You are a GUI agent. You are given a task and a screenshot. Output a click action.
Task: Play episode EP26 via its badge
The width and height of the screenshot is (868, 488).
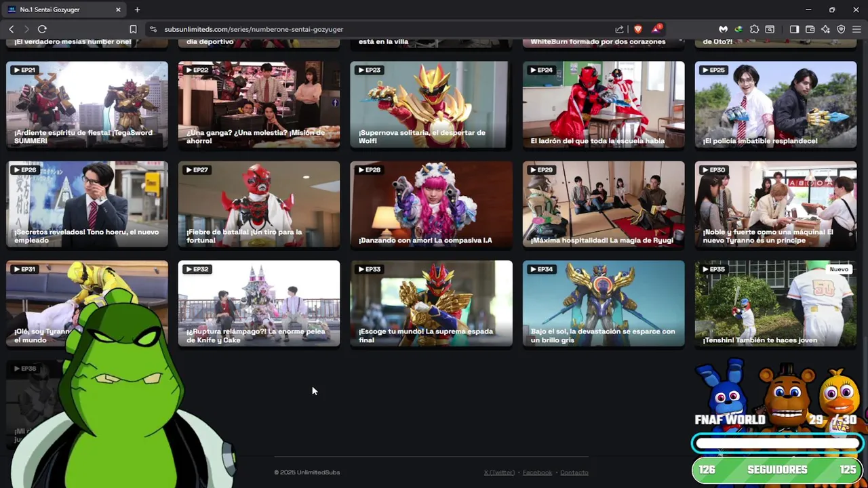click(24, 169)
